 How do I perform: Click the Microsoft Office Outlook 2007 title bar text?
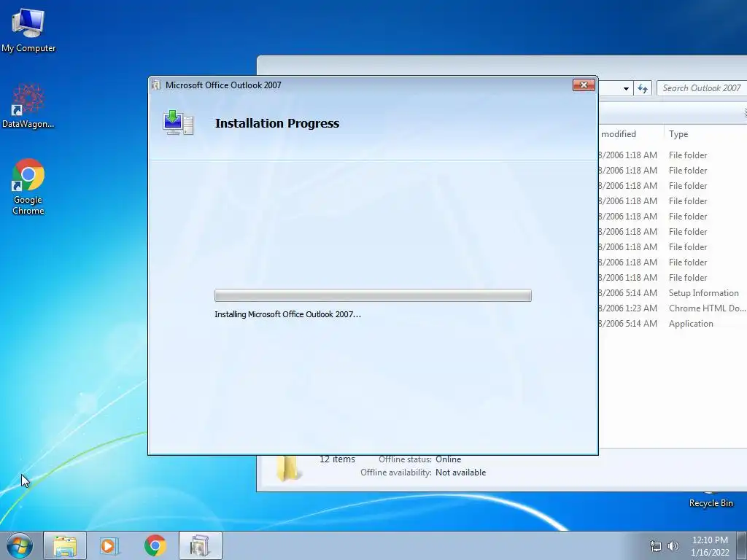223,85
